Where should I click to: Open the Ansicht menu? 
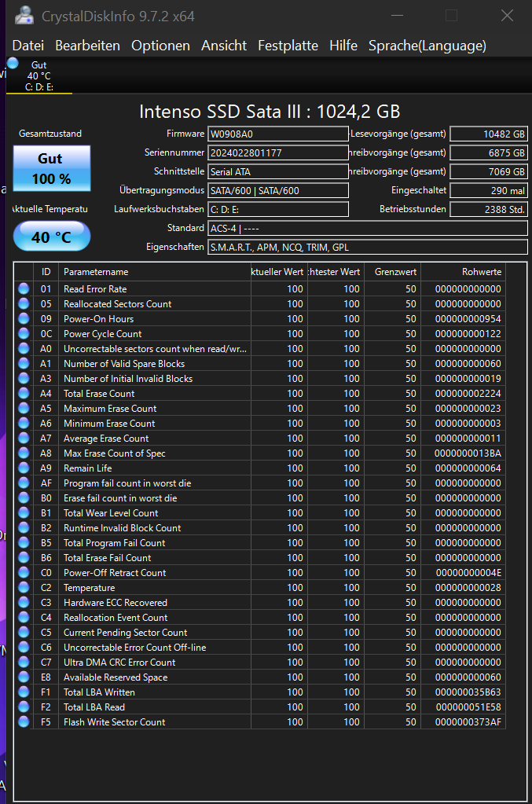click(x=224, y=46)
